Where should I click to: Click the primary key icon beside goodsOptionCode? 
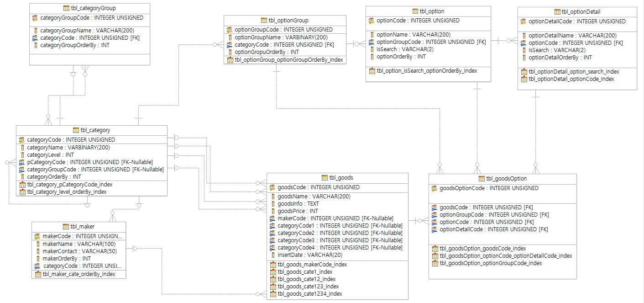coord(435,188)
